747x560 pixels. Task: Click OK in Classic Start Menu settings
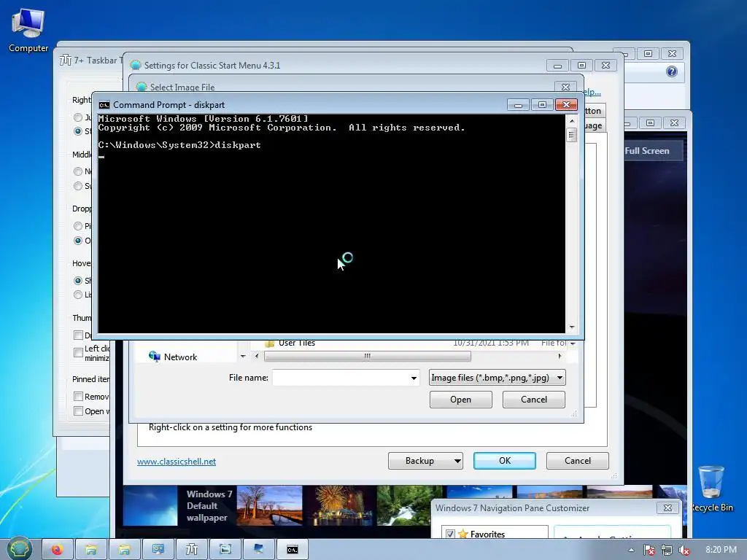pyautogui.click(x=505, y=461)
